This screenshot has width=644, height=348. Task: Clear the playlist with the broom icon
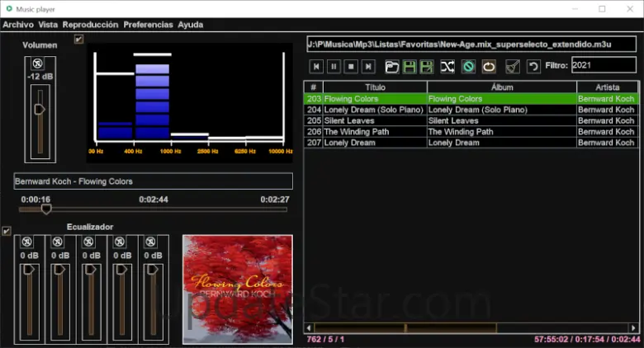click(512, 66)
